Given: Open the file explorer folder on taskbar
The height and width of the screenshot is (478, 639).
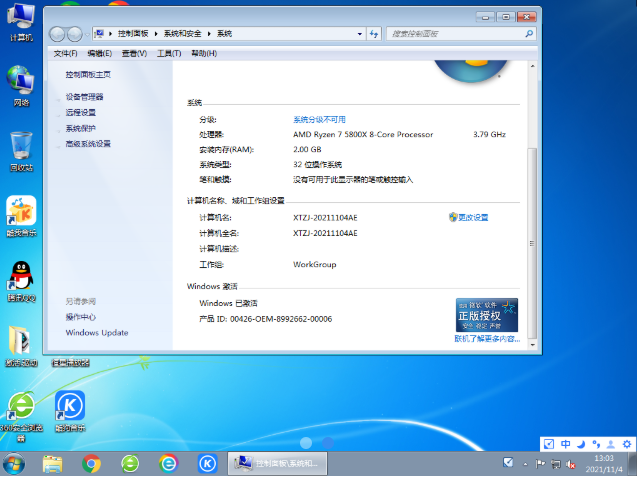Looking at the screenshot, I should [x=53, y=463].
